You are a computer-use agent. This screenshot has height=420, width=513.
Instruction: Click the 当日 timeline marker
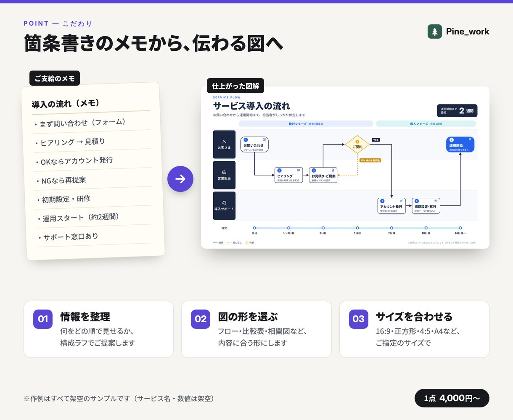254,228
